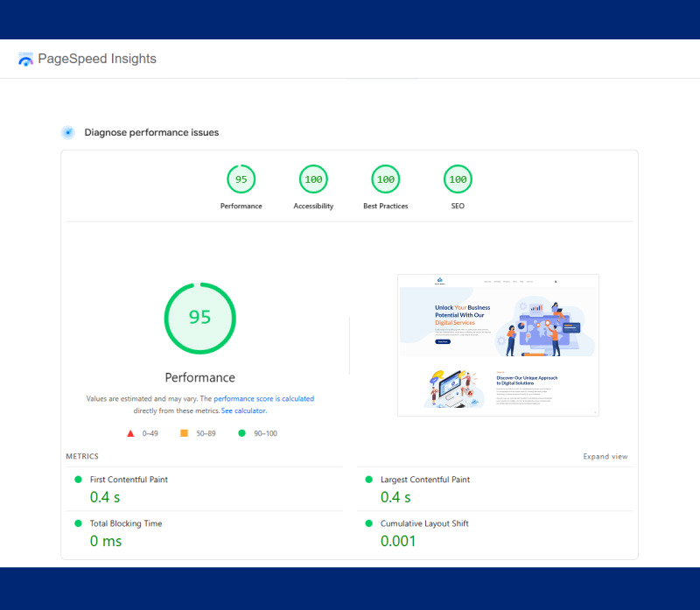This screenshot has width=700, height=610.
Task: Click the red triangle 0–49 legend icon
Action: click(x=130, y=433)
